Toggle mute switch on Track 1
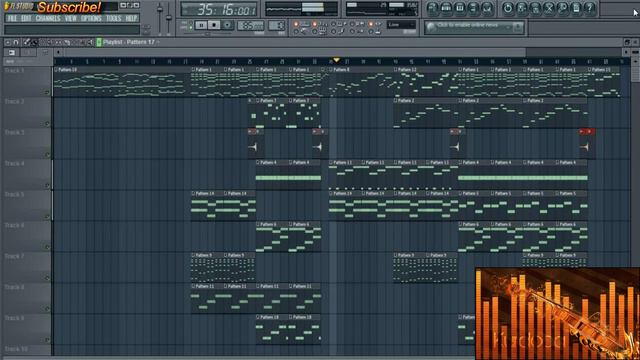Screen dimensions: 640x360 (47, 92)
